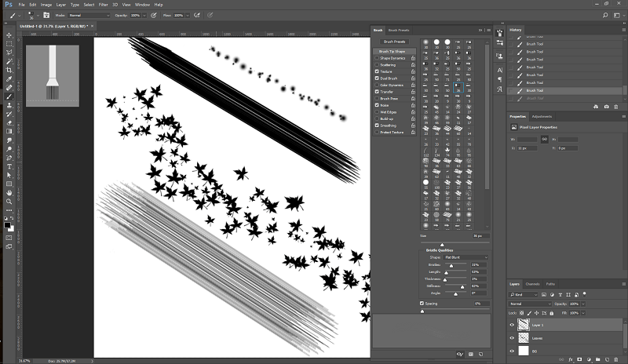Select the Gradient tool
The image size is (628, 364).
(x=9, y=131)
